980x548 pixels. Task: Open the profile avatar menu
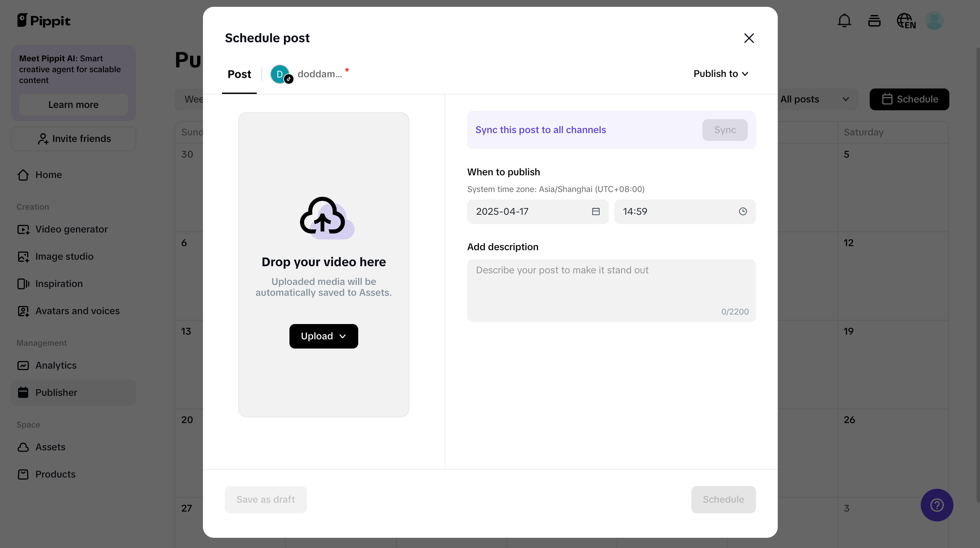935,20
